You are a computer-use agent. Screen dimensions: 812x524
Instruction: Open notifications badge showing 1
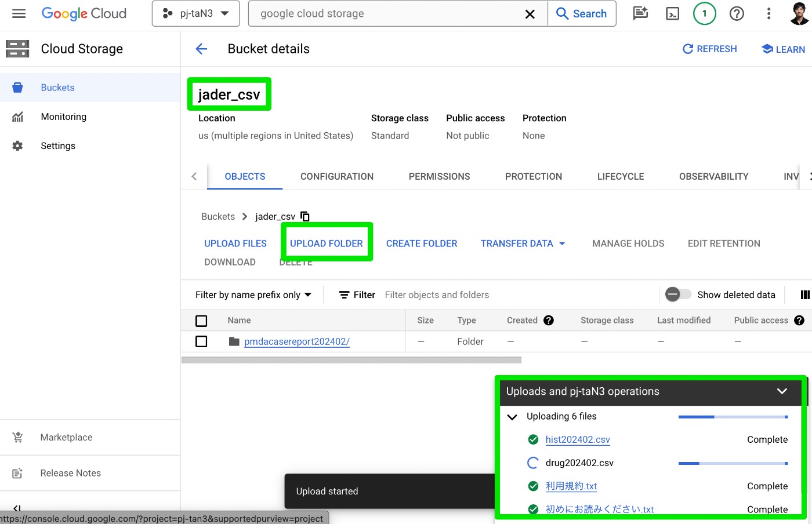(705, 13)
